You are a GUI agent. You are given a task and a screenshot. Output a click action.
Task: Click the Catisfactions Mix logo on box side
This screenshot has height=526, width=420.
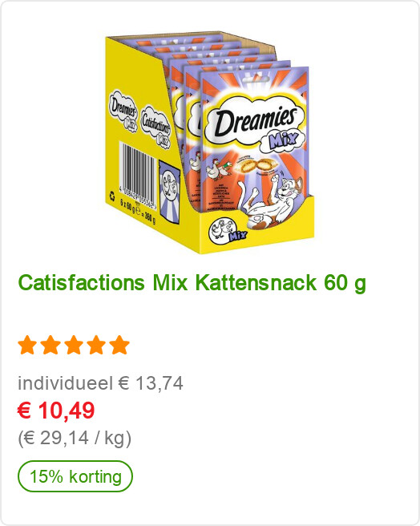coord(155,126)
